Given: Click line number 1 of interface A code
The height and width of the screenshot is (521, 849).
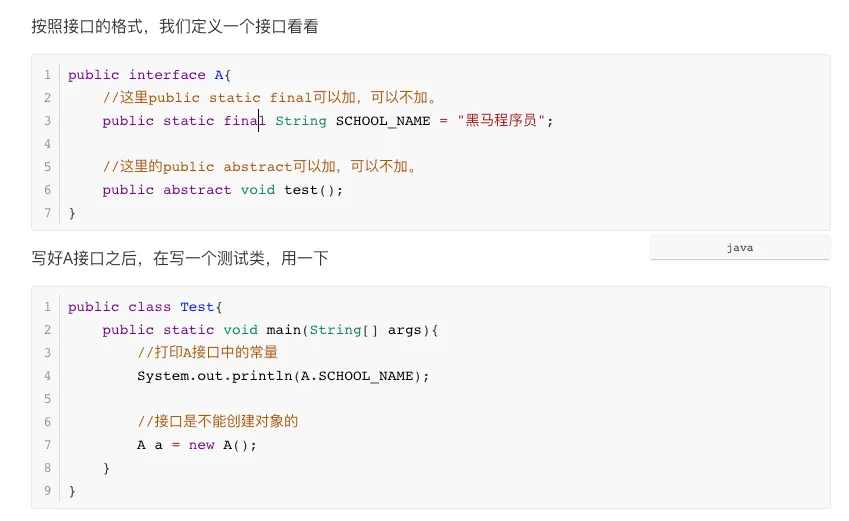Looking at the screenshot, I should pyautogui.click(x=47, y=75).
